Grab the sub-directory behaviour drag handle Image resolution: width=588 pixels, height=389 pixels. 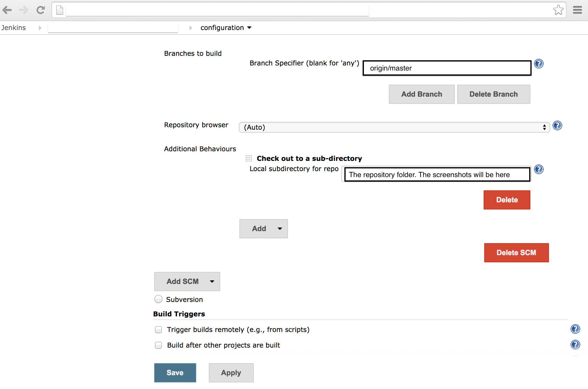tap(249, 158)
